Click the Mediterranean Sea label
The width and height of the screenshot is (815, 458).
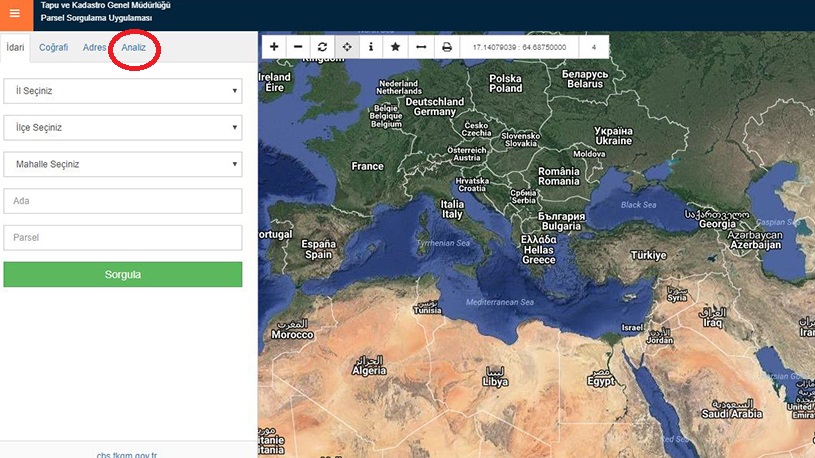point(499,302)
